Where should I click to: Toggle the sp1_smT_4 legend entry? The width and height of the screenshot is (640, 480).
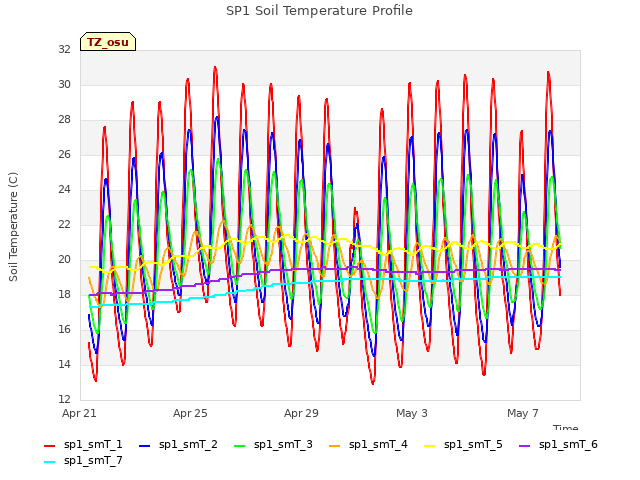[369, 445]
